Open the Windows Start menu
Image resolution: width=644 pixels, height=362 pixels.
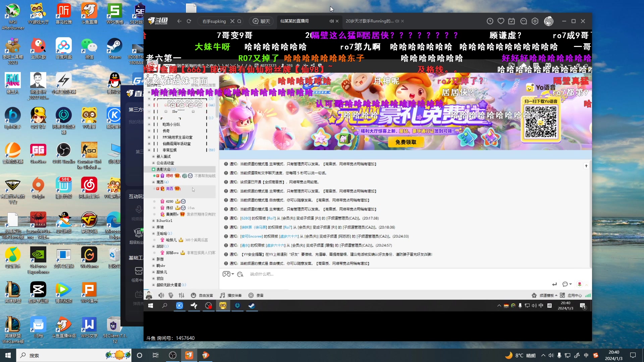[x=8, y=355]
